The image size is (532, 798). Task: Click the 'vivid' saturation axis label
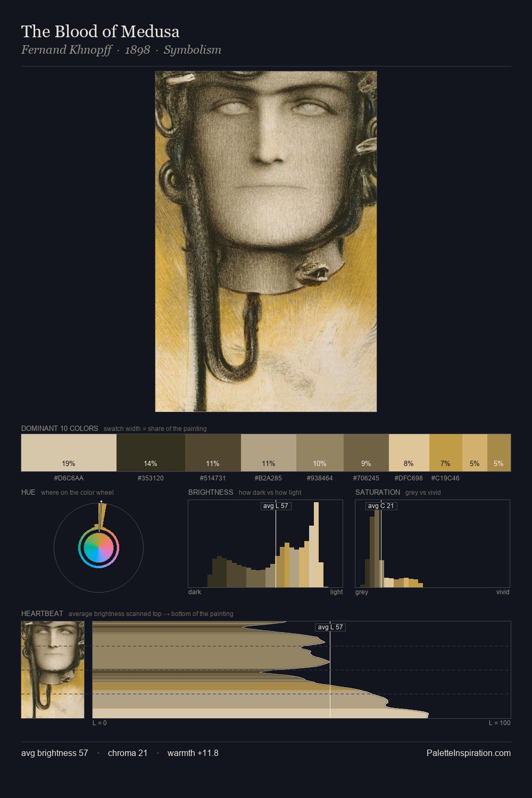tap(503, 592)
